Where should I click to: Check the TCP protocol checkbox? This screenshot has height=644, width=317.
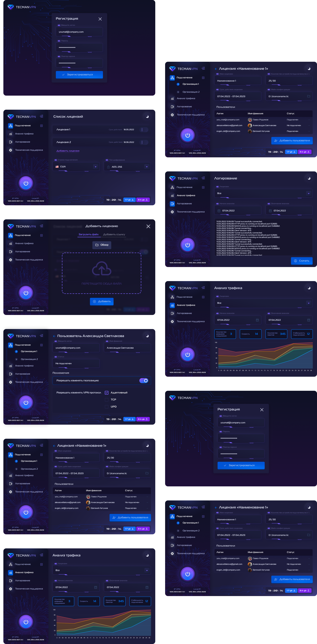click(x=106, y=399)
